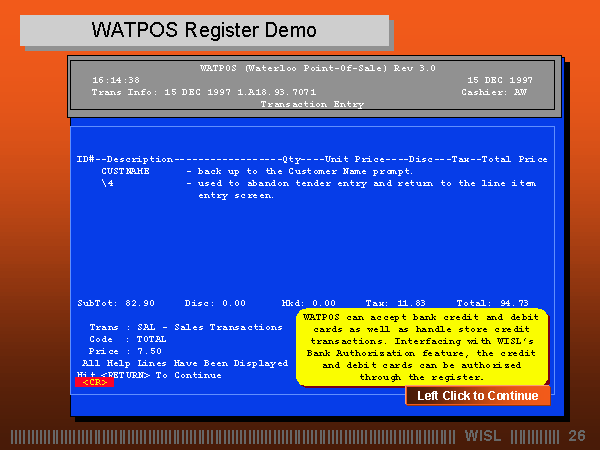Select the \4 abandon tender help entry
600x450 pixels.
pyautogui.click(x=106, y=184)
